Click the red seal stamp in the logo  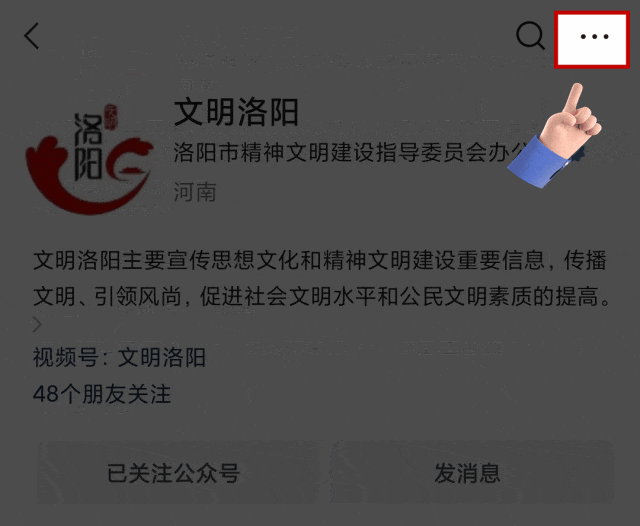111,117
